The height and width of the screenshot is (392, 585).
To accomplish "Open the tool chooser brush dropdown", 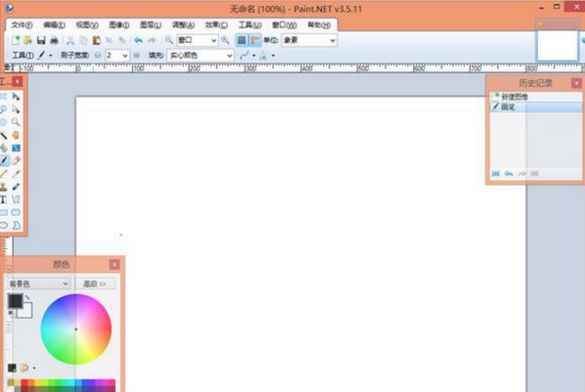I will [45, 55].
